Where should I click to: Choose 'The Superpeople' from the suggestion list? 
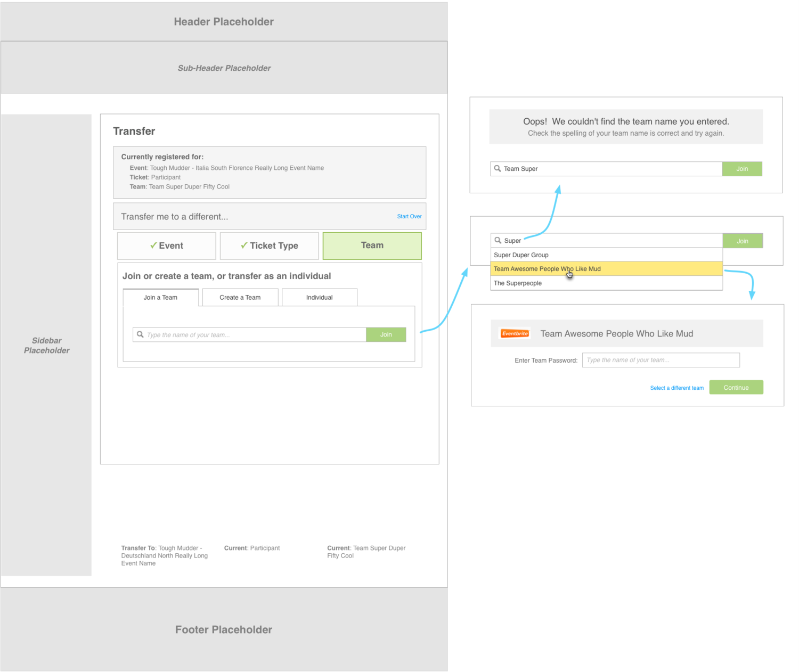tap(517, 283)
